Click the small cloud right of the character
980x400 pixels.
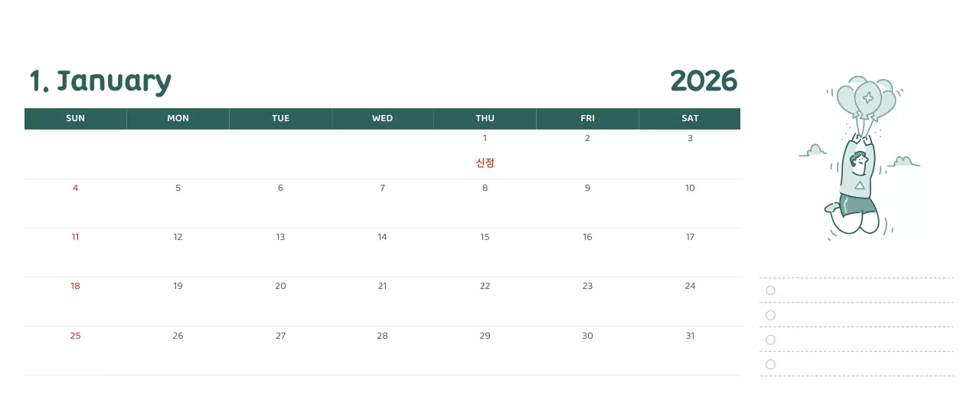tap(904, 161)
